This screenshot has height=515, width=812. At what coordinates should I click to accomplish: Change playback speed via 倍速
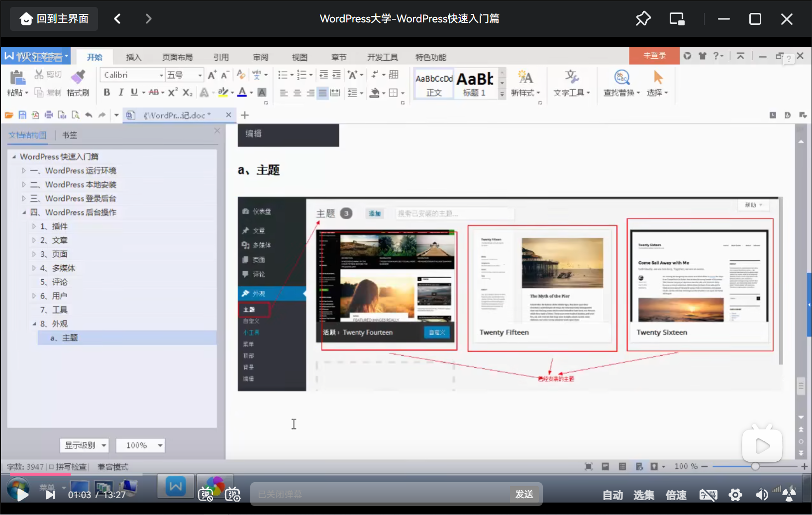(676, 495)
